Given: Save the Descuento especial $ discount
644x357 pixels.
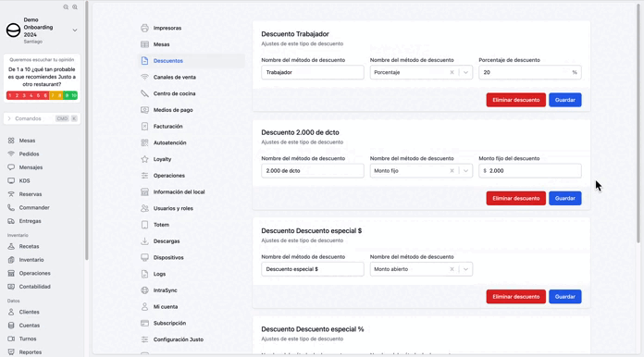Looking at the screenshot, I should (565, 297).
